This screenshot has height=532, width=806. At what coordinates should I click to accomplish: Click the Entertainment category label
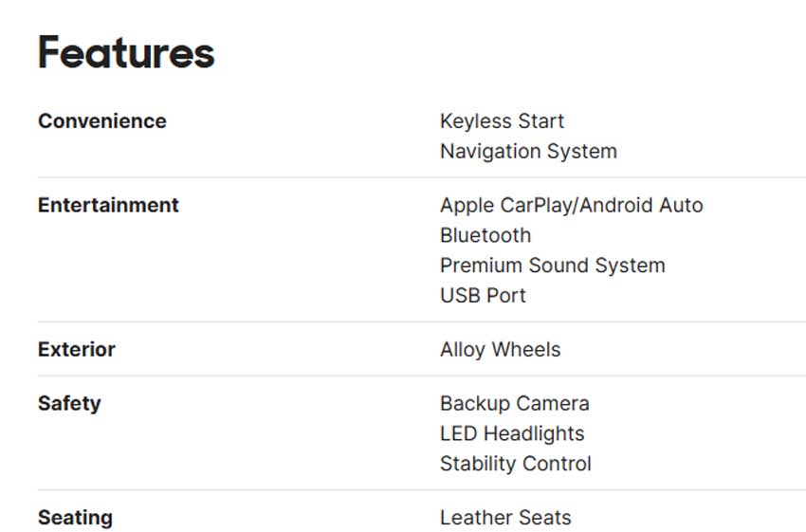pyautogui.click(x=108, y=205)
